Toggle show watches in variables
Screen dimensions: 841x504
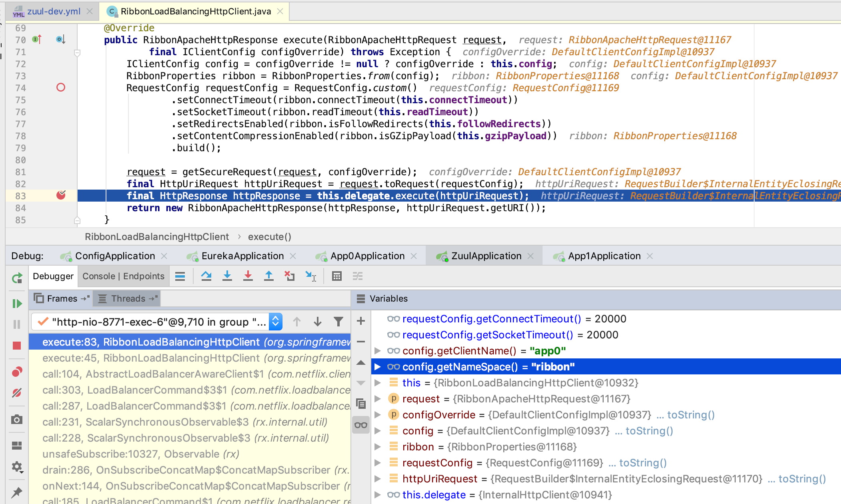pyautogui.click(x=361, y=425)
